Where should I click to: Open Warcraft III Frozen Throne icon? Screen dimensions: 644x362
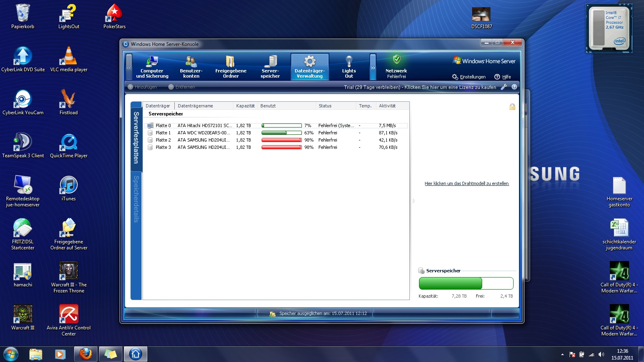click(x=69, y=278)
